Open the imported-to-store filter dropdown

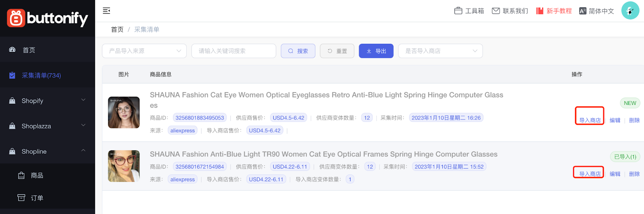440,51
